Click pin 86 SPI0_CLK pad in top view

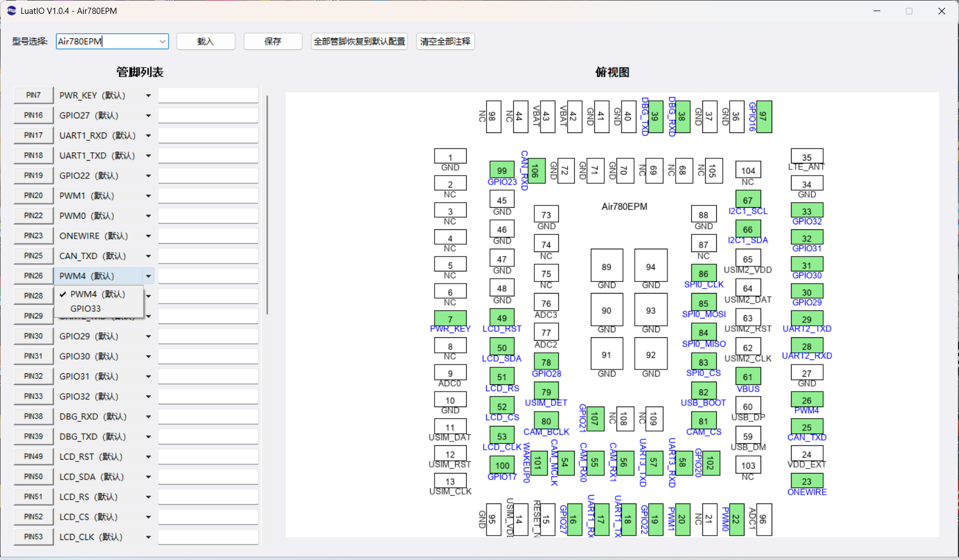click(x=703, y=274)
